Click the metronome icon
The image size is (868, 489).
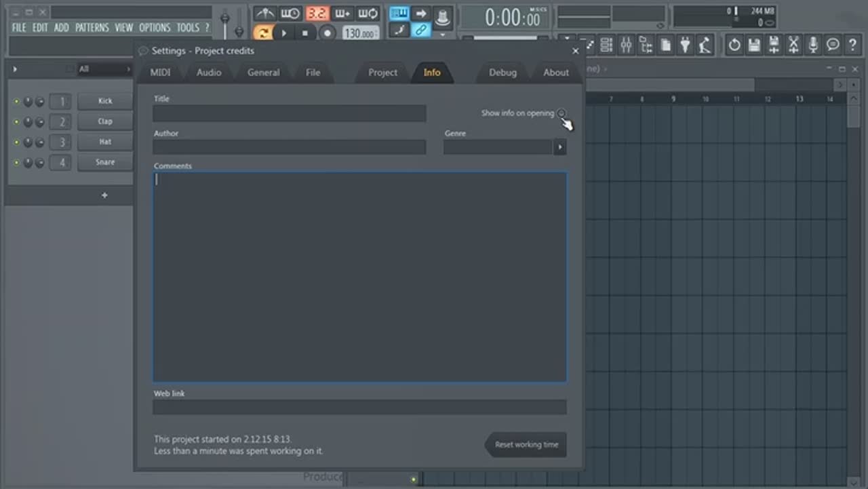[x=264, y=14]
